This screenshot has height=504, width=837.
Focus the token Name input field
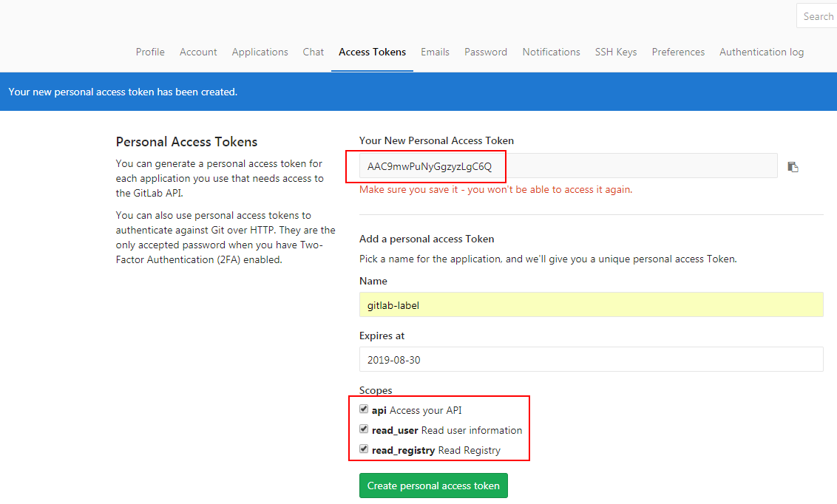click(591, 305)
